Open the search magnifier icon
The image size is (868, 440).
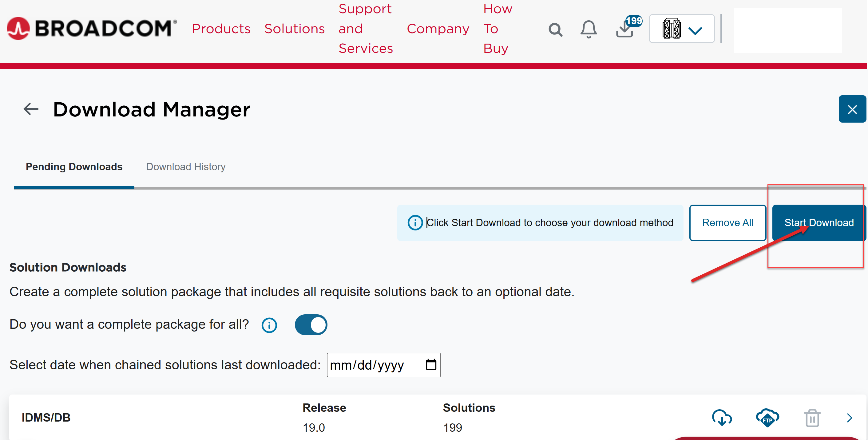555,29
